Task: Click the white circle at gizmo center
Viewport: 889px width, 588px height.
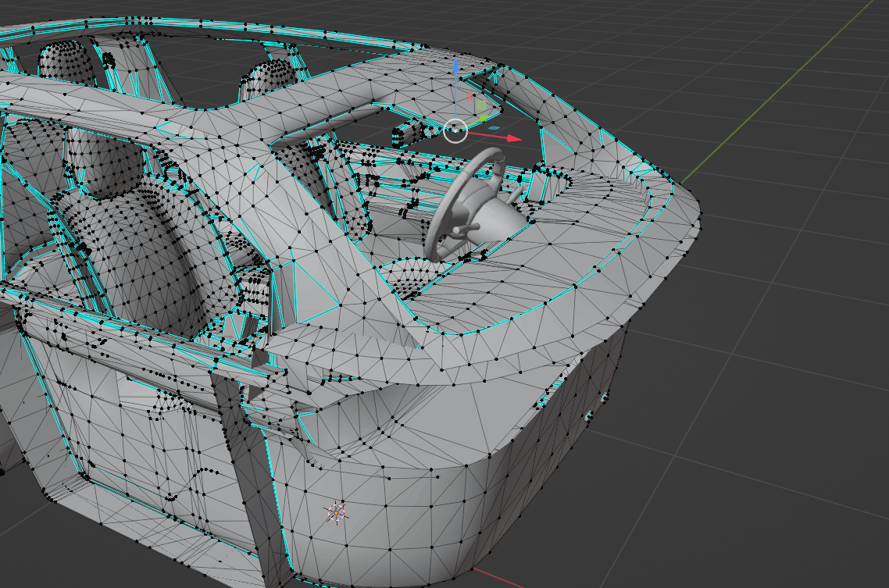Action: click(x=455, y=131)
